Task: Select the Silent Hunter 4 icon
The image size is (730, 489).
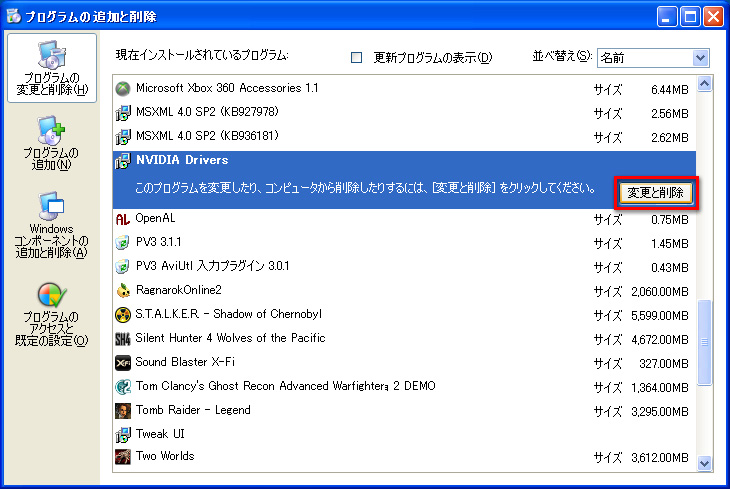Action: pyautogui.click(x=123, y=339)
